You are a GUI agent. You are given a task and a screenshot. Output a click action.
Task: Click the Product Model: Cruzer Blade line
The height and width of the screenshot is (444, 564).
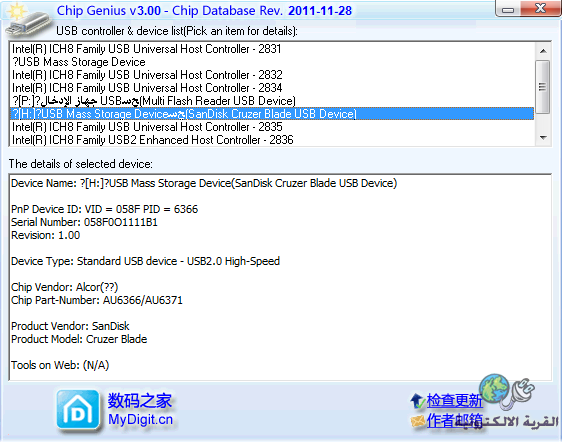pos(79,339)
